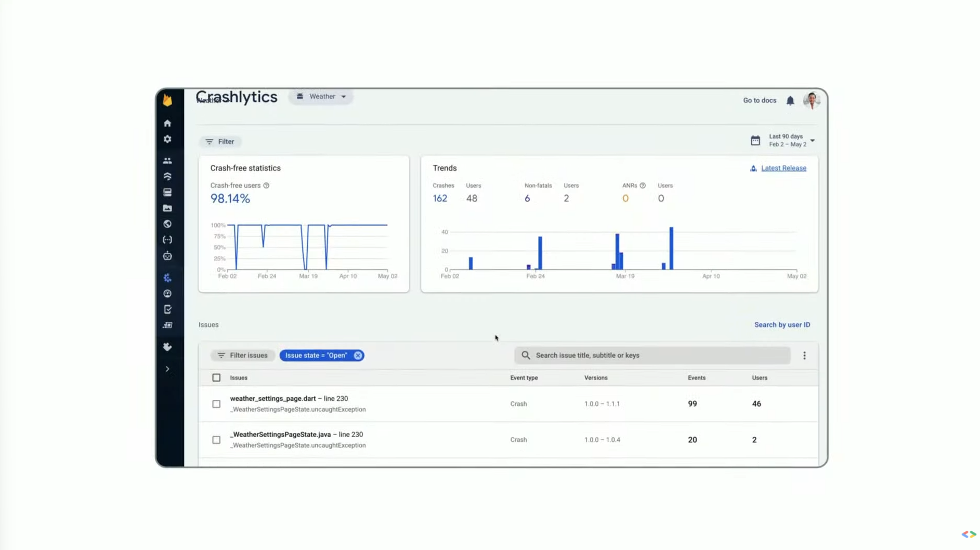Click the Firebase logo in sidebar

coord(167,100)
